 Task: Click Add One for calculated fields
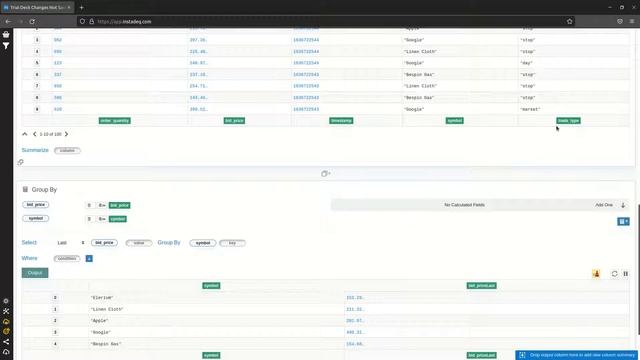tap(604, 205)
